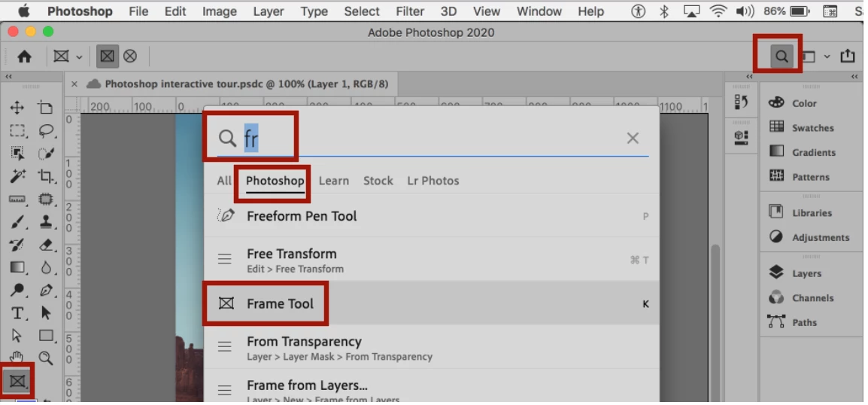Select the Zoom tool in toolbar
Screen dimensions: 868x405
click(x=45, y=358)
